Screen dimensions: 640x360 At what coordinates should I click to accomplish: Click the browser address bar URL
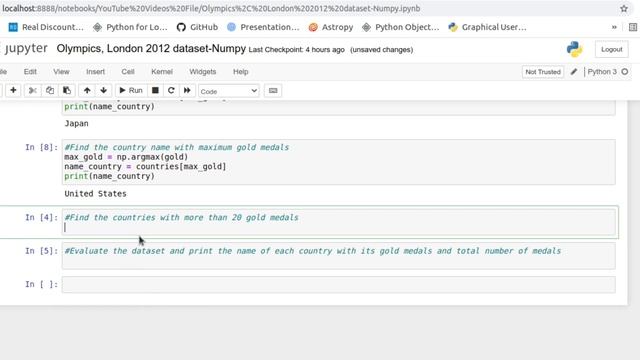tap(211, 9)
